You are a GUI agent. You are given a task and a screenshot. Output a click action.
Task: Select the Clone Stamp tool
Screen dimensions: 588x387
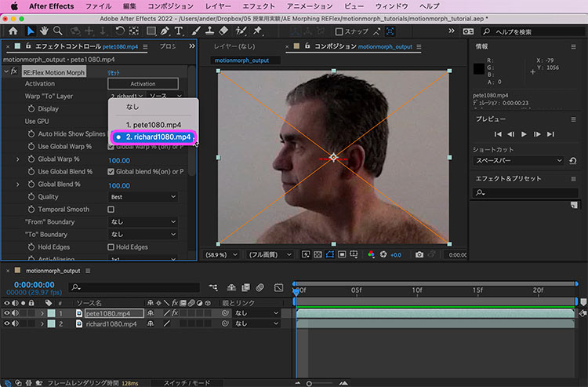(x=209, y=31)
